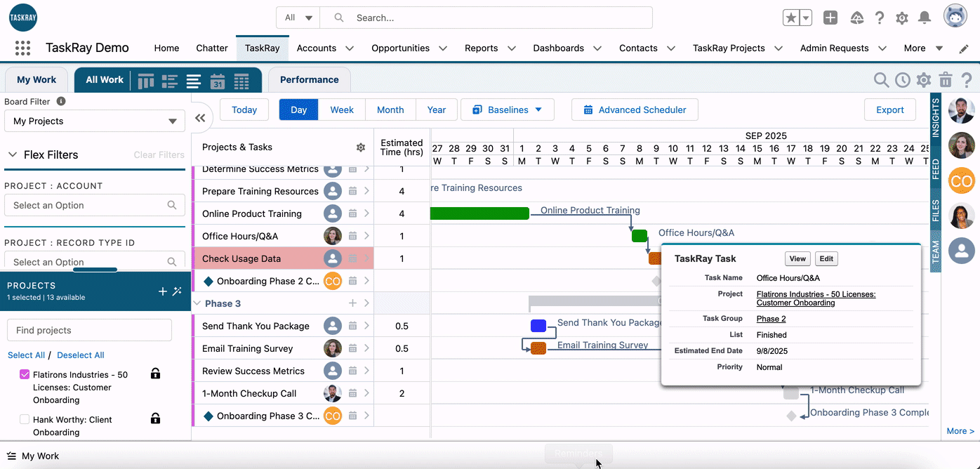Click the magic wand icon in Projects header
Image resolution: width=980 pixels, height=469 pixels.
177,291
